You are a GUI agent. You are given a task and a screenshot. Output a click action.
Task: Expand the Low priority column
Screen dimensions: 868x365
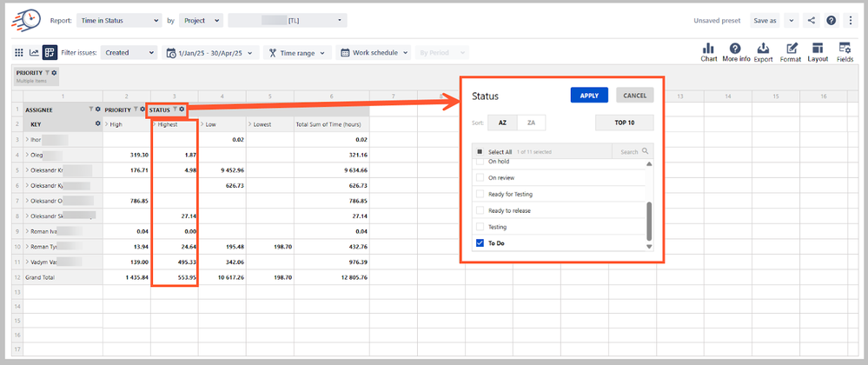[x=202, y=124]
